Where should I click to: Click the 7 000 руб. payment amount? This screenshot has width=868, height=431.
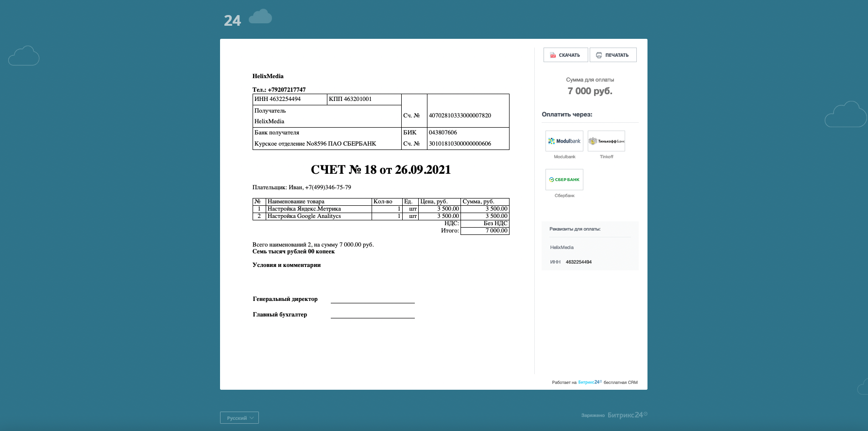590,91
